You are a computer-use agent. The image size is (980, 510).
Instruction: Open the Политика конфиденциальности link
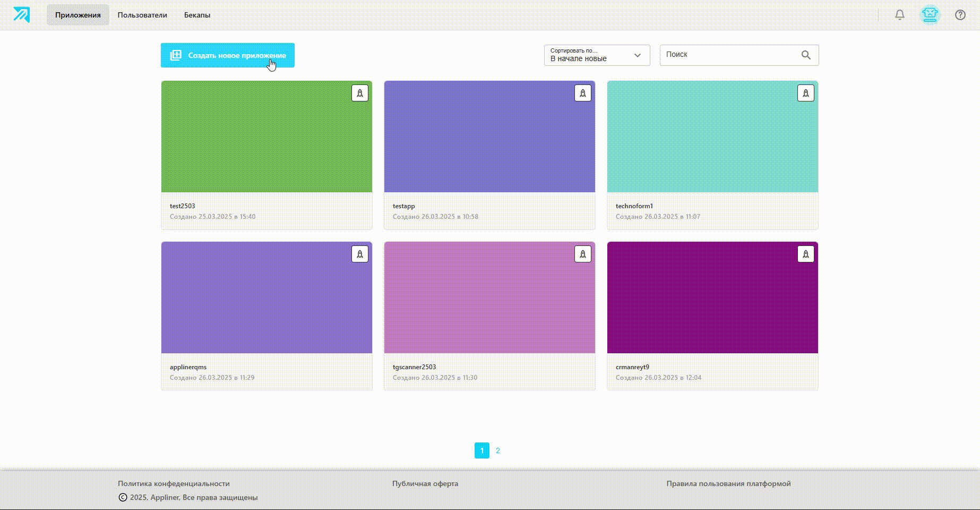pyautogui.click(x=174, y=483)
